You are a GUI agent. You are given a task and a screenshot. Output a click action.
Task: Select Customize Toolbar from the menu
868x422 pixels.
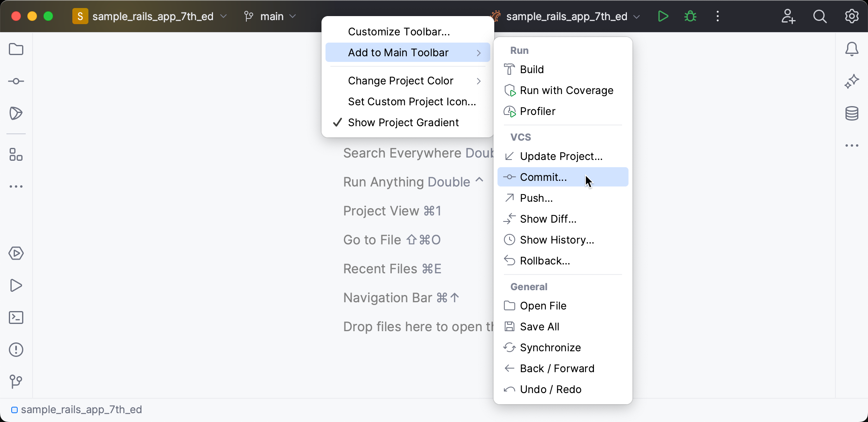point(399,31)
